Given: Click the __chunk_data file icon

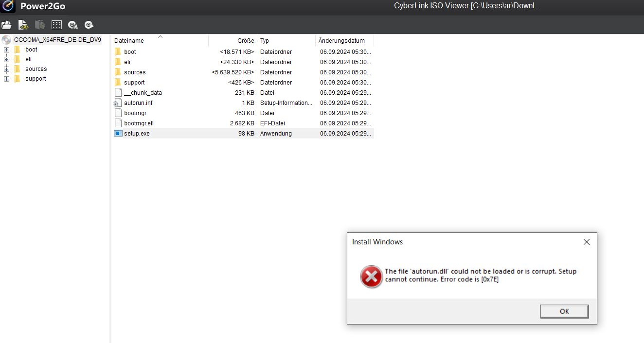Looking at the screenshot, I should [118, 92].
